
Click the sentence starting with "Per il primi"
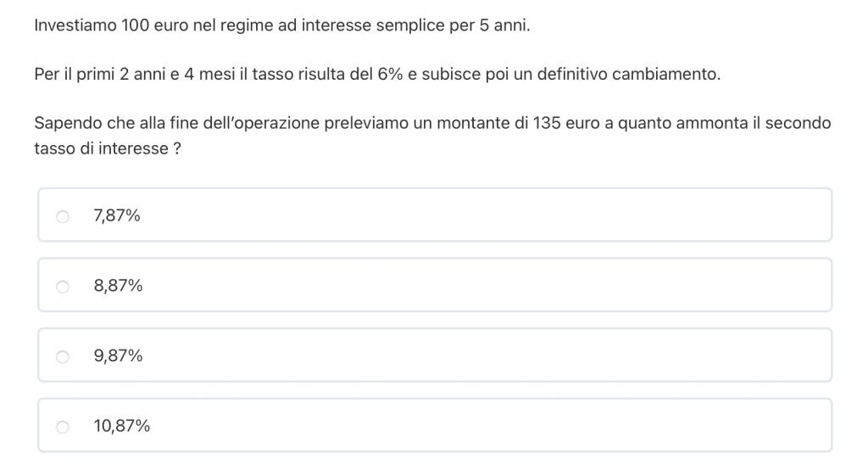[x=376, y=74]
